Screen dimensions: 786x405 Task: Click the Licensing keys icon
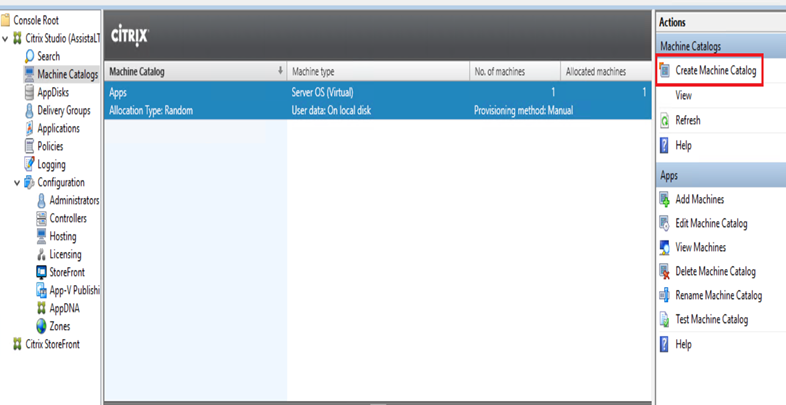tap(42, 255)
